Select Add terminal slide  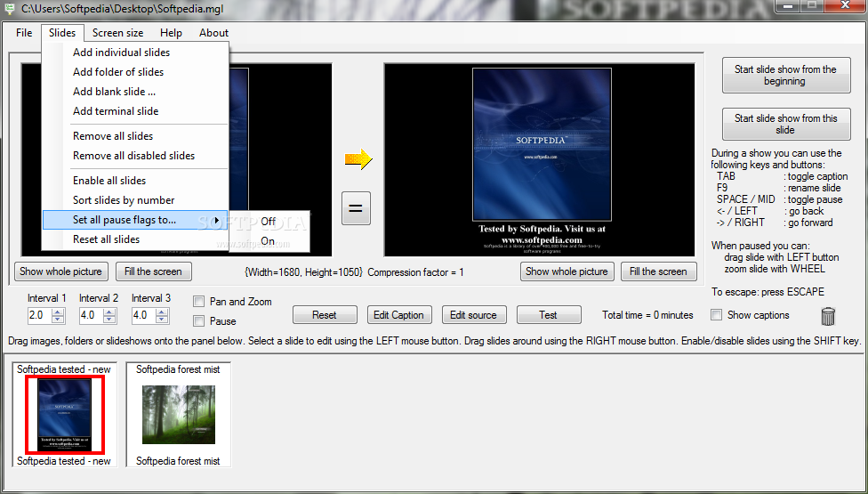(135, 111)
